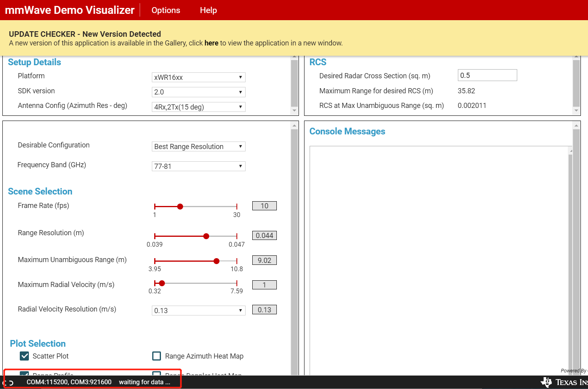Click the Maximum Radial Velocity slider handle

point(162,283)
